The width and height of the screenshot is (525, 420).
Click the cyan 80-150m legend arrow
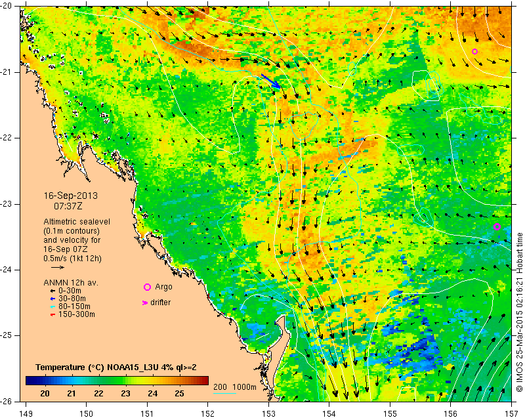click(x=52, y=306)
